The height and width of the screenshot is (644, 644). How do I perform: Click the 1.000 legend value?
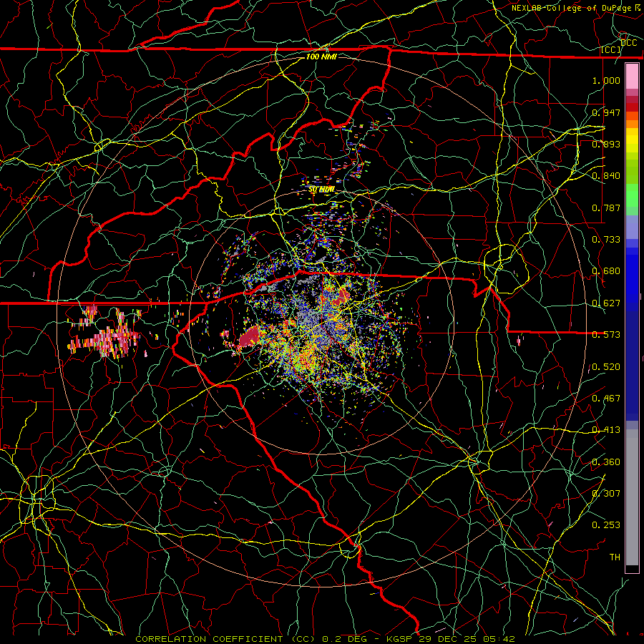coord(606,80)
